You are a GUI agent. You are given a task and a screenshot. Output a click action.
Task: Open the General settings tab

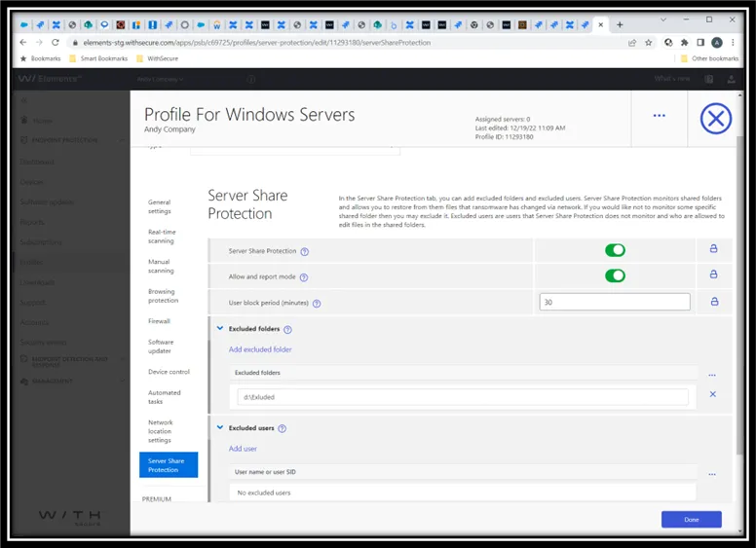[x=160, y=206]
